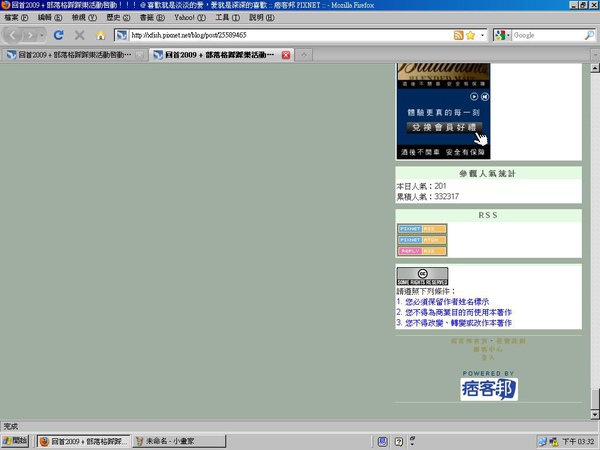This screenshot has height=450, width=600.
Task: Bookmark this page with the star icon
Action: [470, 35]
